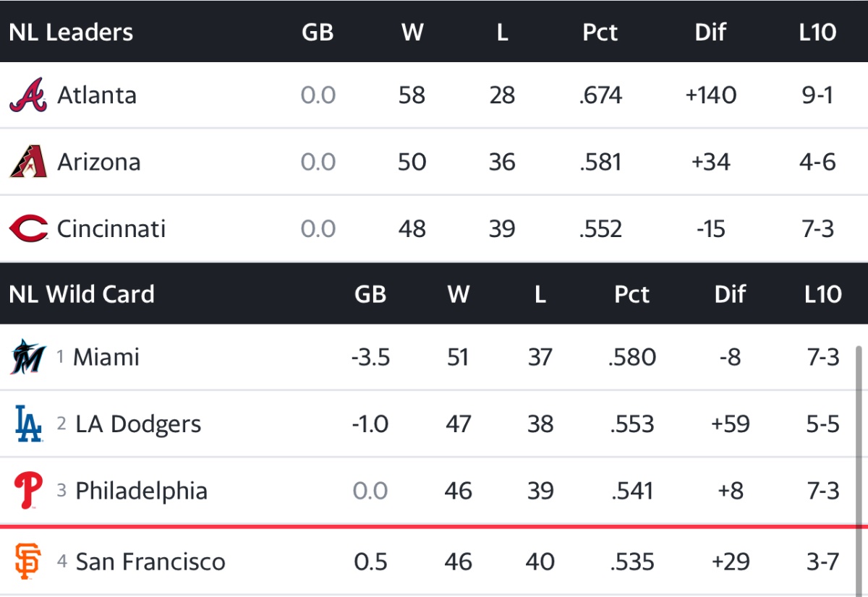The image size is (868, 597).
Task: Click the Atlanta Braves logo icon
Action: coord(28,95)
